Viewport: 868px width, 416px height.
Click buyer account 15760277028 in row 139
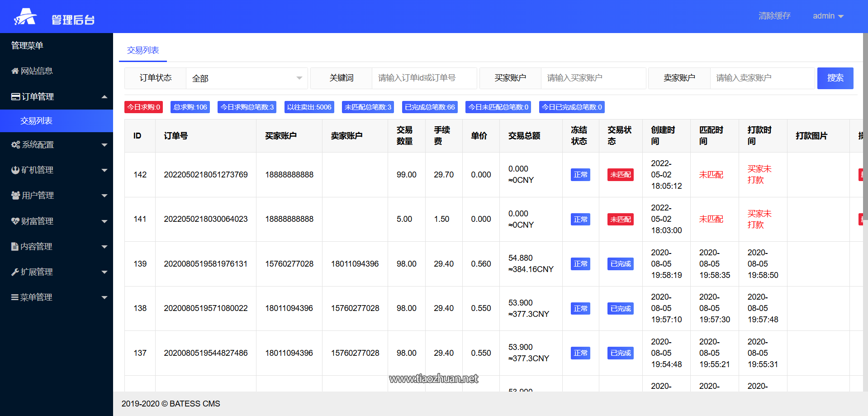tap(289, 264)
